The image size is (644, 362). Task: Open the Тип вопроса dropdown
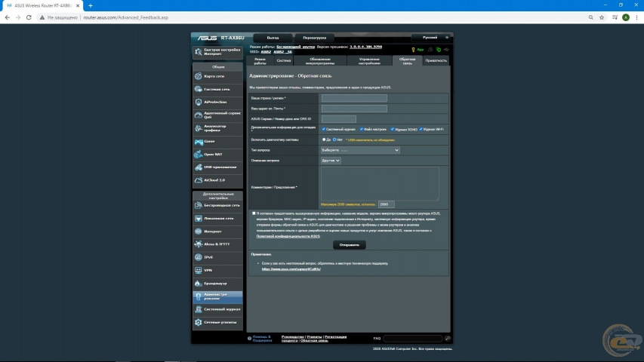(360, 150)
